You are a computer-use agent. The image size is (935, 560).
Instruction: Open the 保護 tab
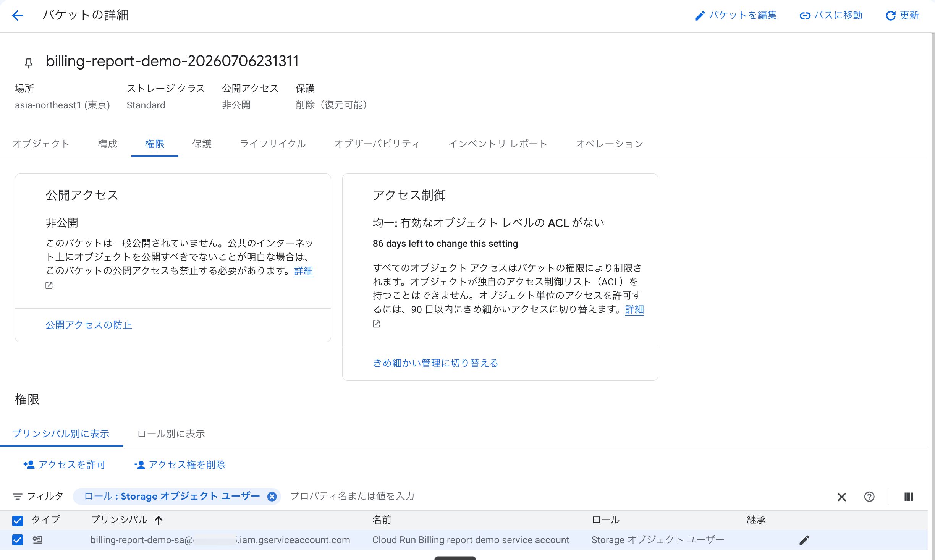coord(202,144)
